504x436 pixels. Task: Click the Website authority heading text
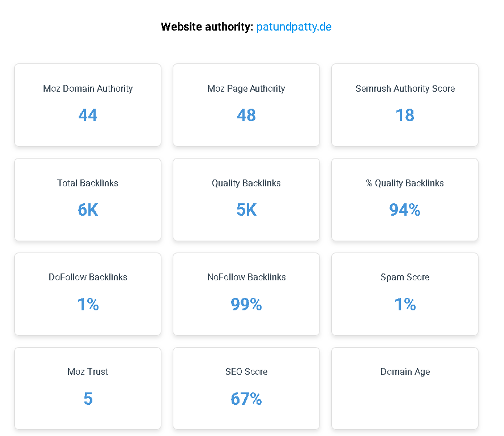tap(207, 27)
